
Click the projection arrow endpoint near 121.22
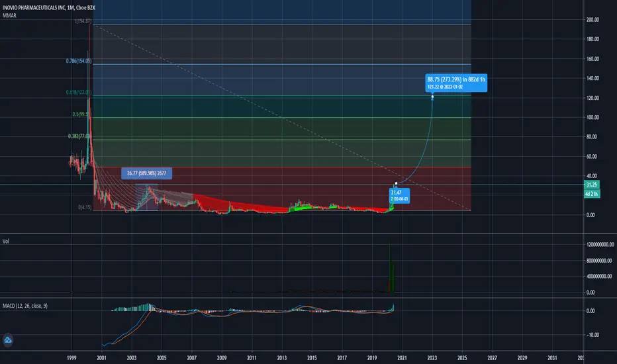tap(432, 97)
